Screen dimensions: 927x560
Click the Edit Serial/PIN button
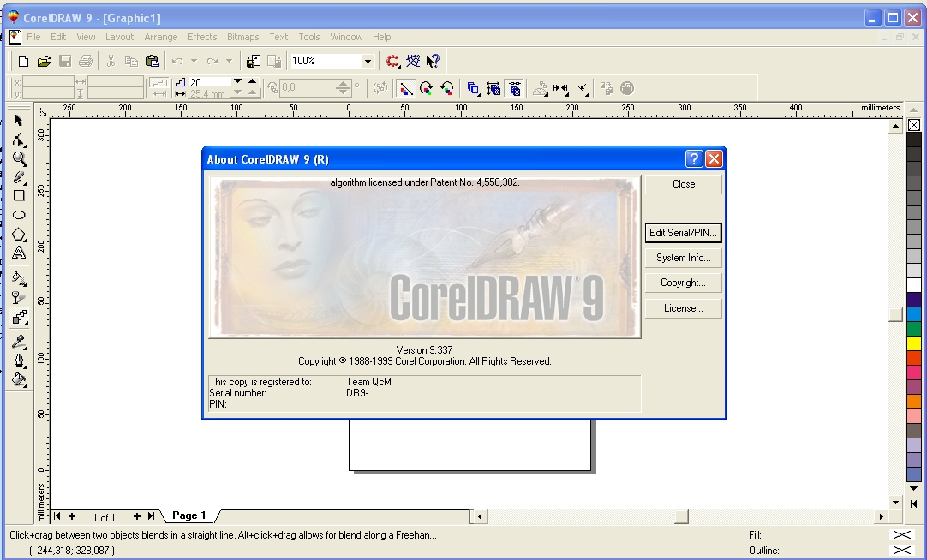(683, 233)
